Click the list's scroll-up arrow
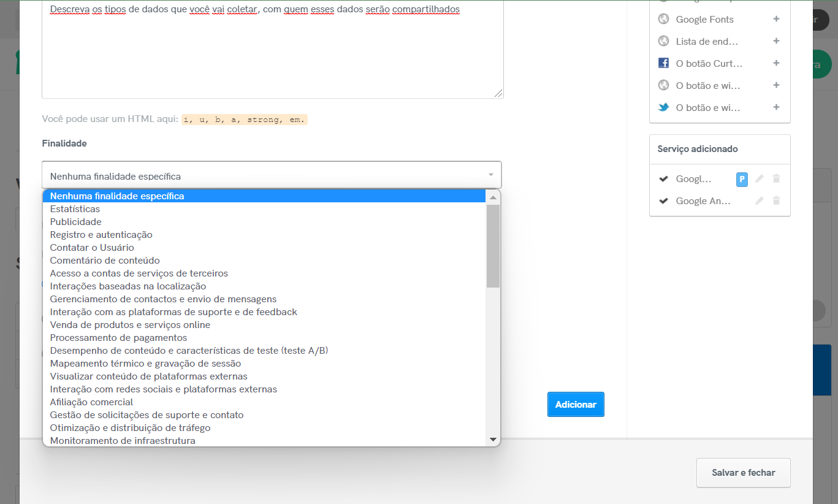Screen dimensions: 838x504 pos(493,197)
